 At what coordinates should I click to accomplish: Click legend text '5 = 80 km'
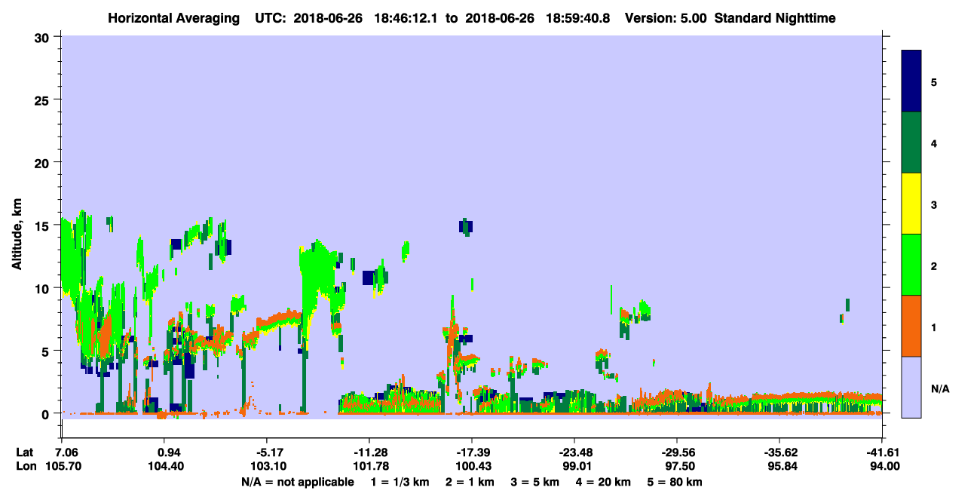pyautogui.click(x=676, y=482)
